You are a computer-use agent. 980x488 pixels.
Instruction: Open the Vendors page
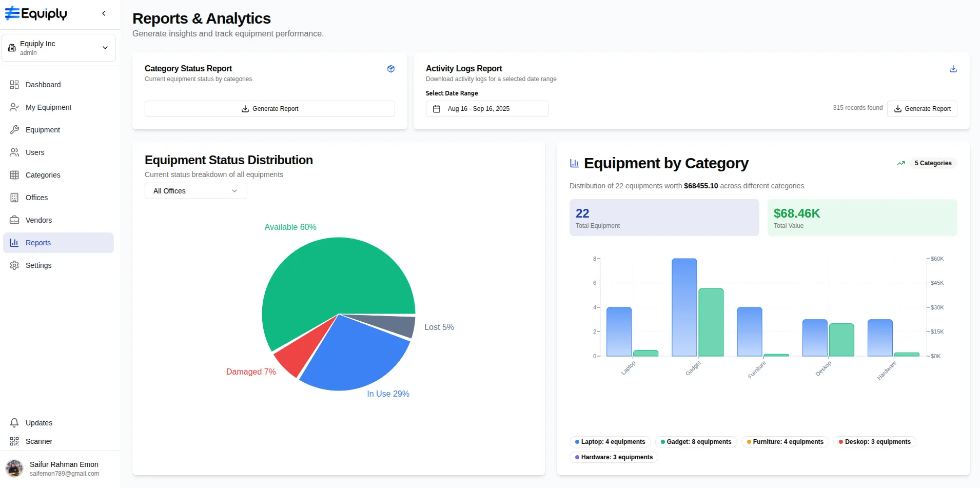coord(38,220)
